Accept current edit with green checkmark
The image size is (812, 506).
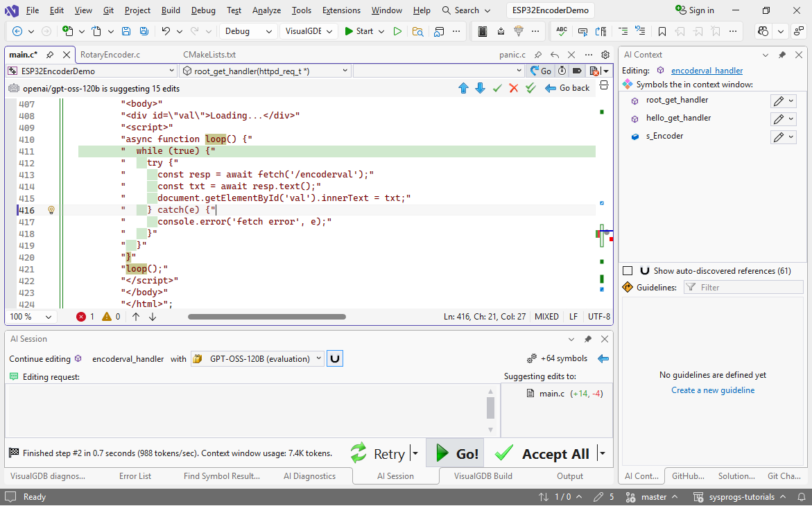[x=497, y=88]
